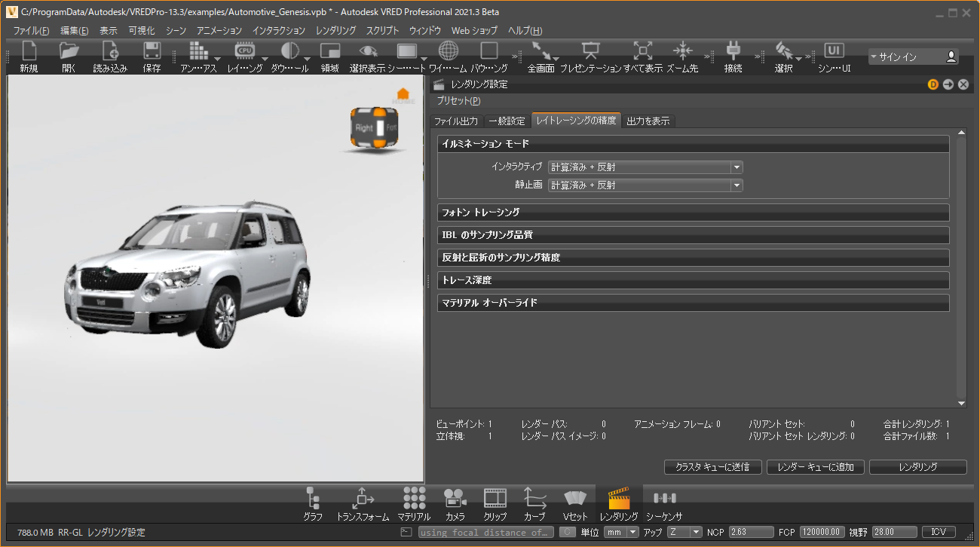Click the NCP value input field
This screenshot has height=547, width=980.
tap(752, 532)
